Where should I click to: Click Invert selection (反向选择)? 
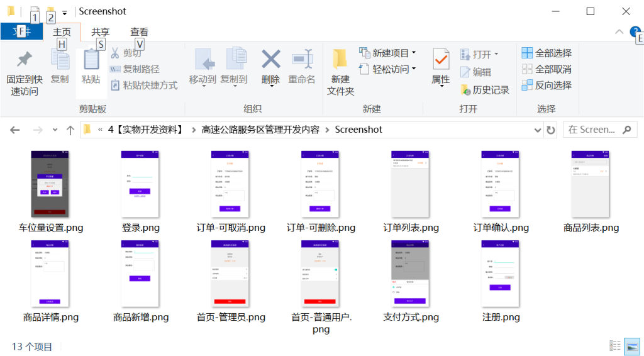[x=547, y=86]
